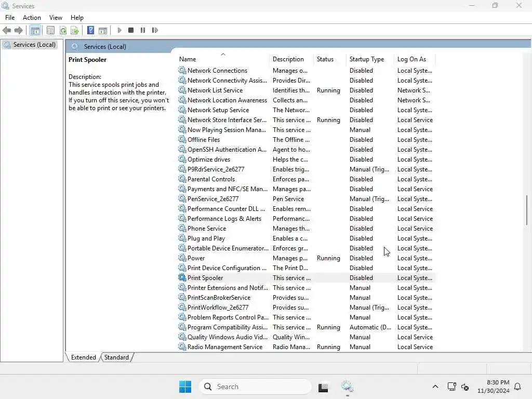Open the Windows Start menu
This screenshot has height=399, width=532.
pos(185,387)
